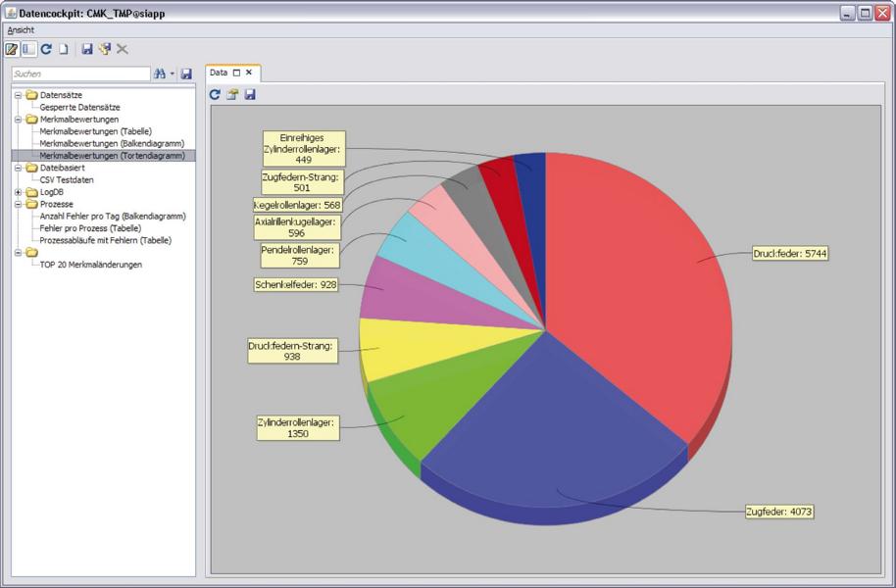The height and width of the screenshot is (588, 896).
Task: Click the export icon in the Data tab toolbar
Action: click(x=232, y=94)
